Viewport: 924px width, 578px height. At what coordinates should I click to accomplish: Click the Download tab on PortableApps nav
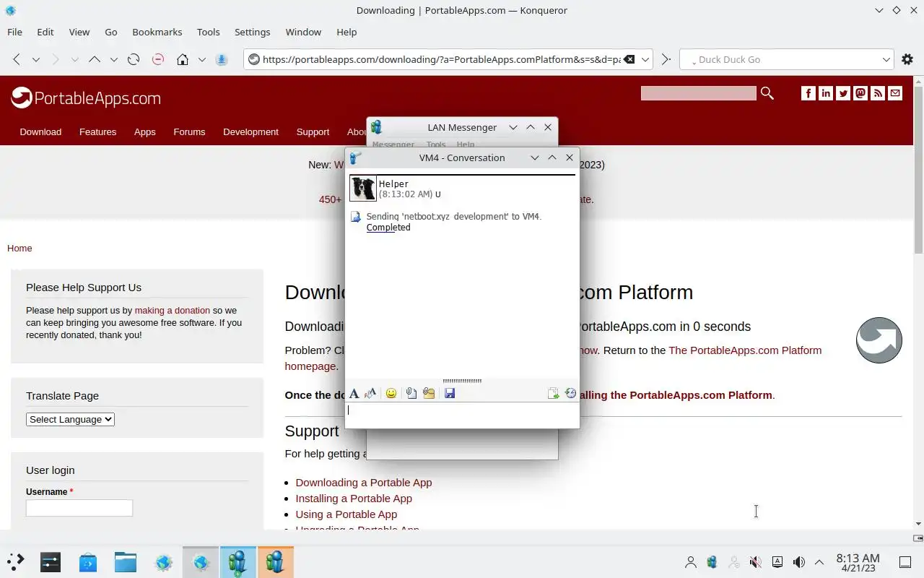[x=40, y=132]
